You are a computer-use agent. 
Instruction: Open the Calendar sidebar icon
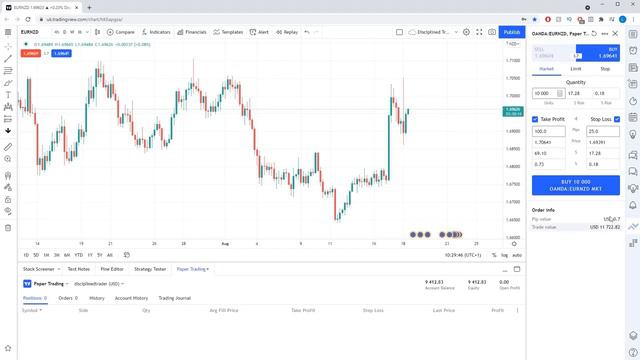click(x=633, y=117)
